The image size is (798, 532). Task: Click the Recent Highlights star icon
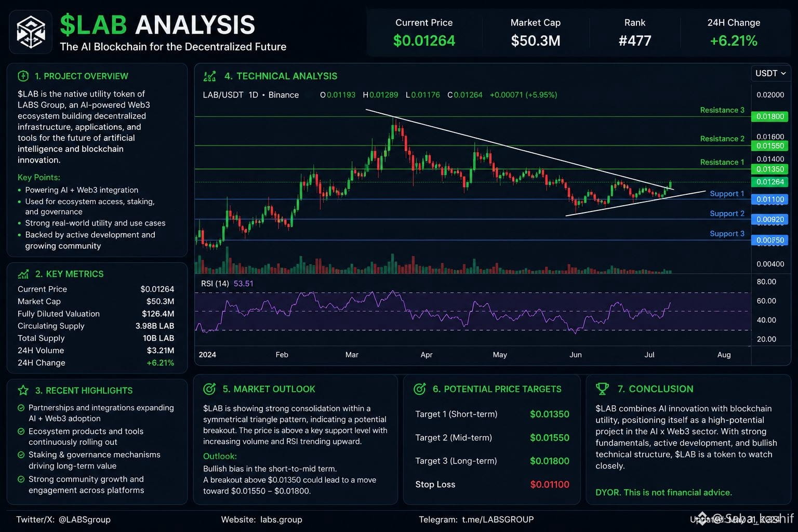pos(23,390)
